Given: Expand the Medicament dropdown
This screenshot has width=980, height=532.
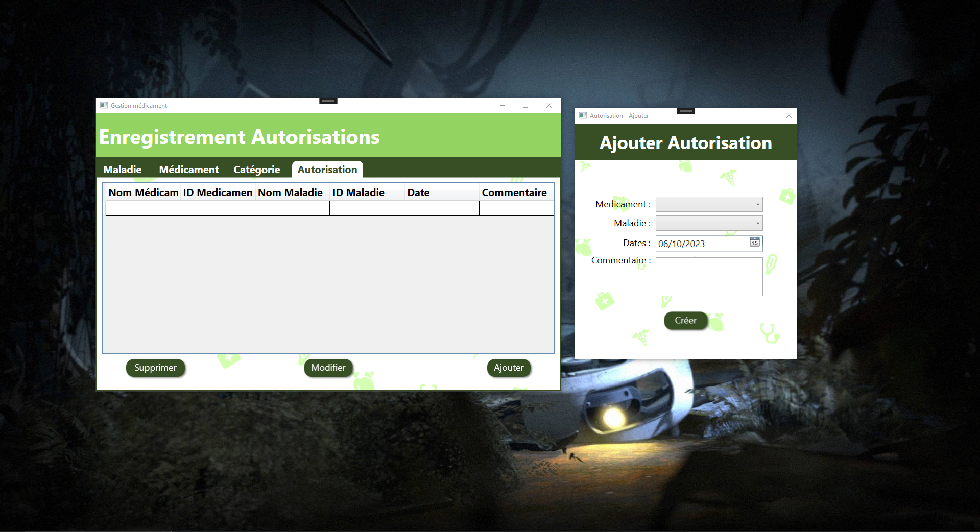Looking at the screenshot, I should (x=709, y=204).
